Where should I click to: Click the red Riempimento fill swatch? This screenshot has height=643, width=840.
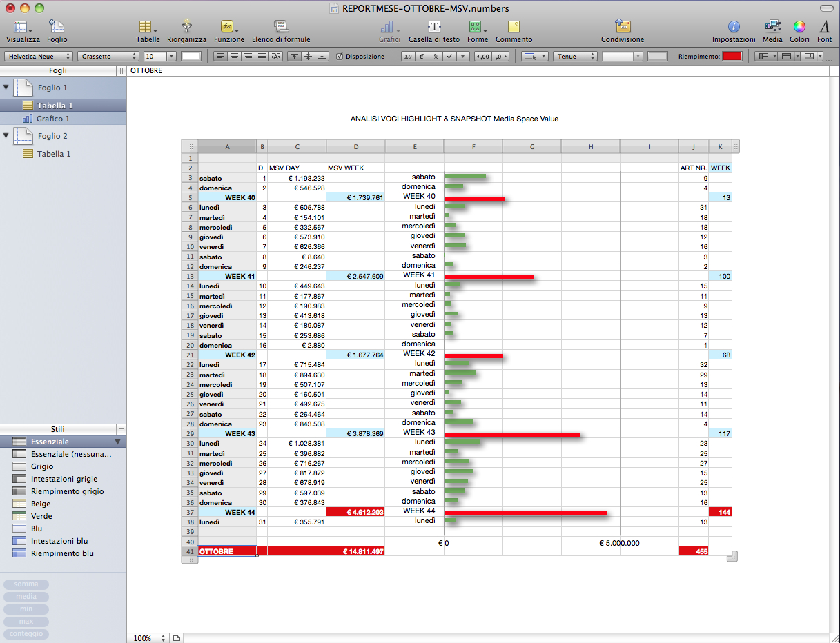[732, 57]
